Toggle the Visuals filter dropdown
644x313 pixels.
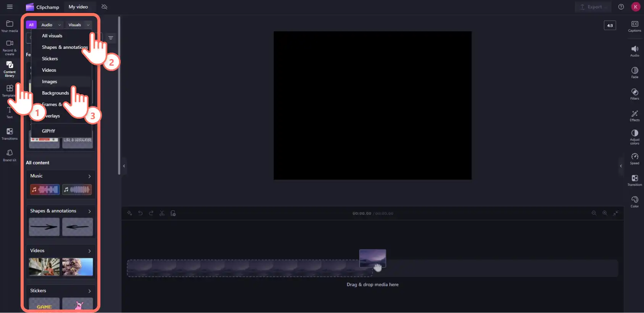pos(79,25)
